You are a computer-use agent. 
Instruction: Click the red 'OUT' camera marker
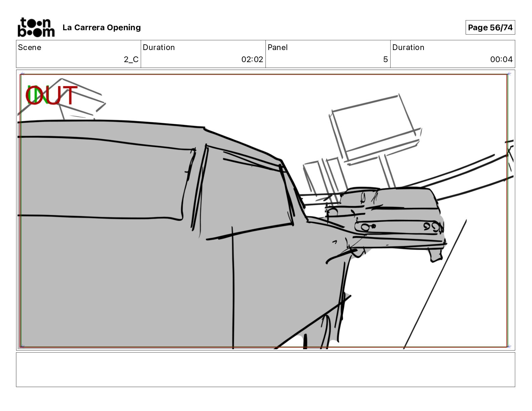[51, 95]
